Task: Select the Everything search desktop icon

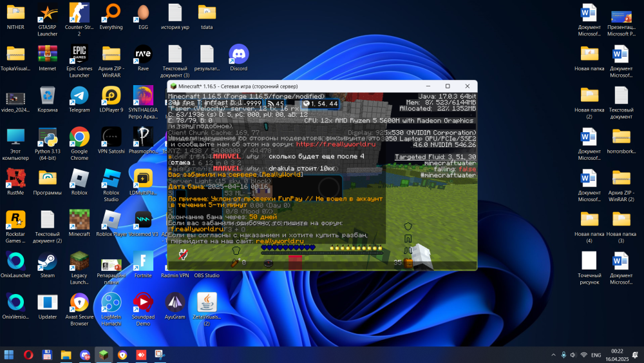Action: [111, 17]
